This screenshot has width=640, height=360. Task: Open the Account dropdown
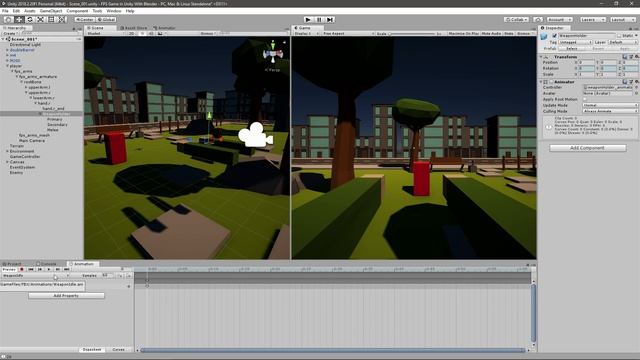click(x=559, y=19)
